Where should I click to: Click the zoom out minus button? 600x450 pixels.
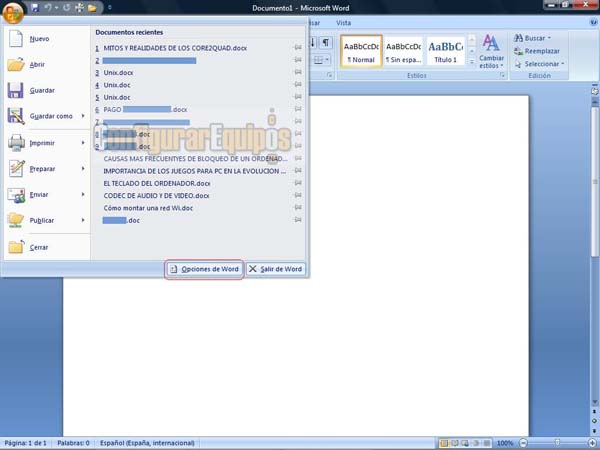(523, 443)
